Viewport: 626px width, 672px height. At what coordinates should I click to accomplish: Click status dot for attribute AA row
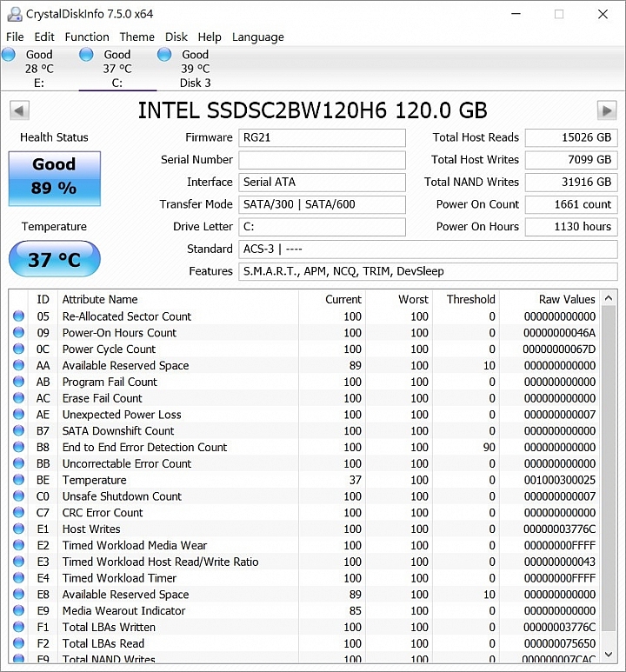(18, 365)
